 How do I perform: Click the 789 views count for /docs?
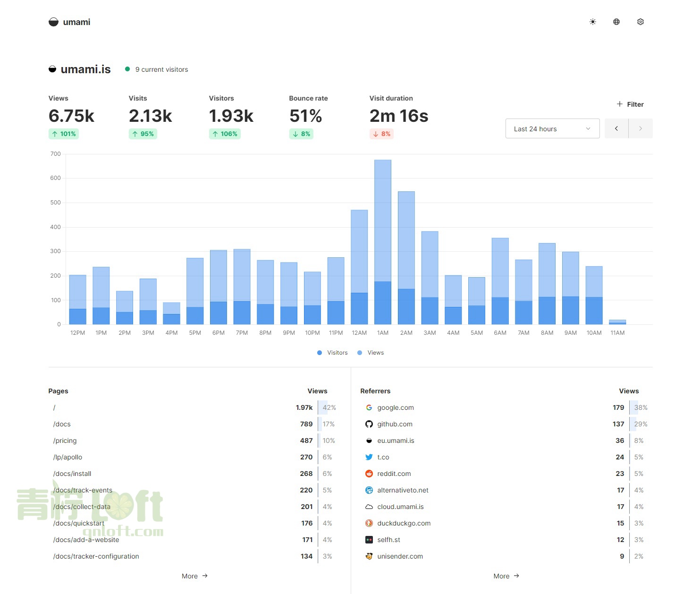(306, 424)
